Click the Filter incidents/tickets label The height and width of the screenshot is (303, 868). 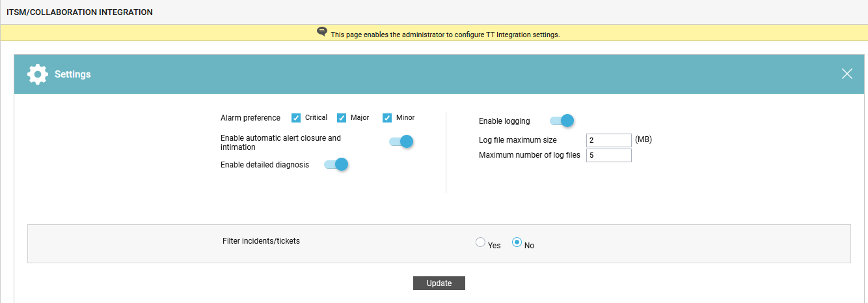261,241
